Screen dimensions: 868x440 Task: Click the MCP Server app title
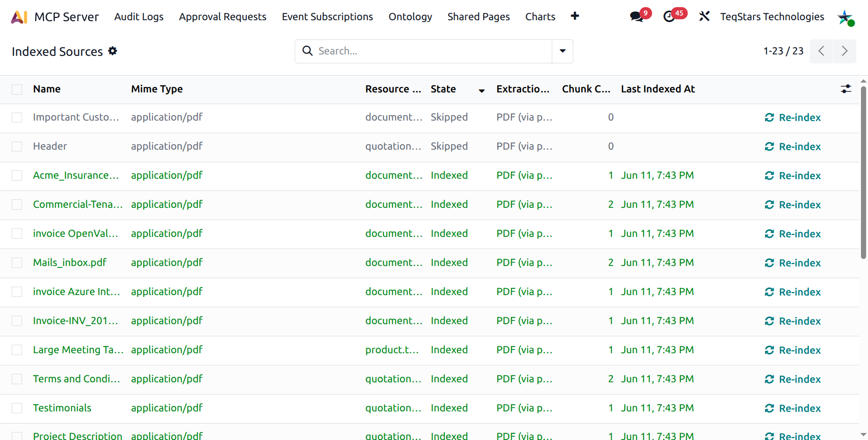point(67,17)
